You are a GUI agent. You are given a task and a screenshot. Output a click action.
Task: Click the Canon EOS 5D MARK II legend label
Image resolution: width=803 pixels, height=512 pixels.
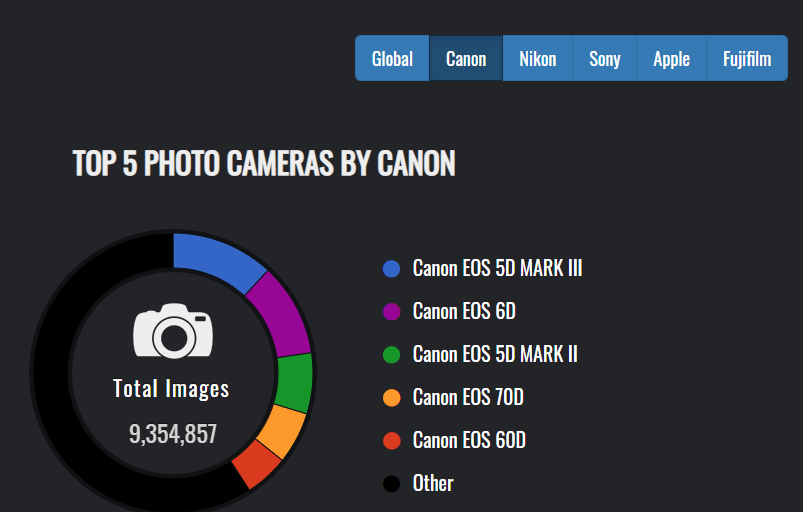(495, 354)
